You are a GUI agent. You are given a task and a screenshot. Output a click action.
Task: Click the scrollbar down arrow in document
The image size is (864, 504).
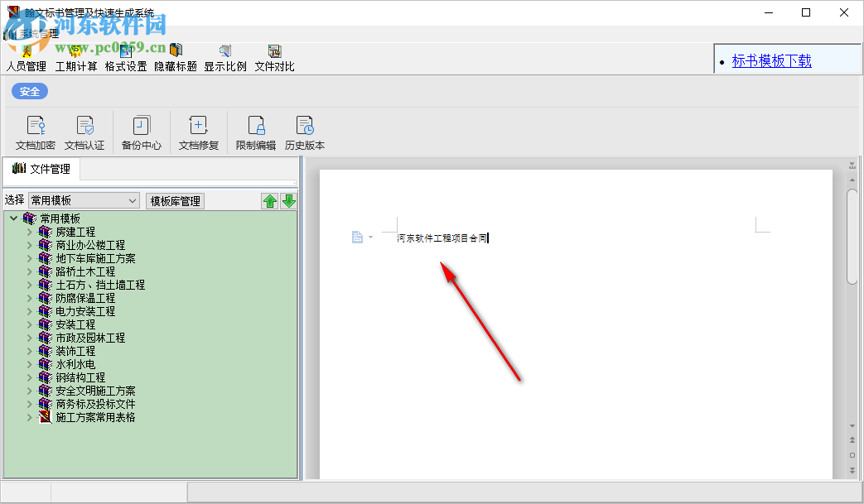pos(852,426)
